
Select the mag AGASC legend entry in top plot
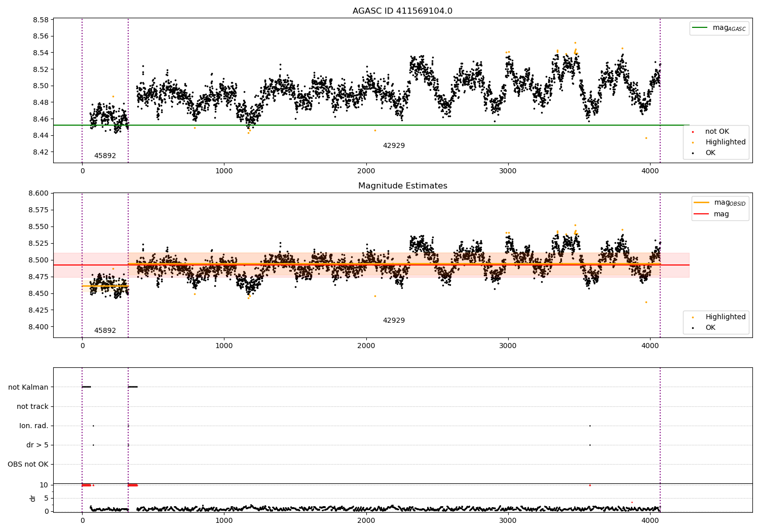pos(719,28)
